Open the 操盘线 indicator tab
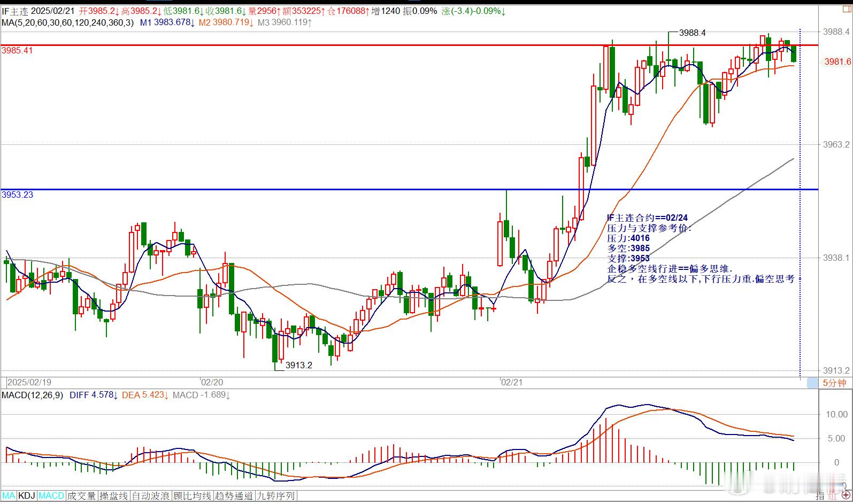This screenshot has height=504, width=853. (114, 496)
